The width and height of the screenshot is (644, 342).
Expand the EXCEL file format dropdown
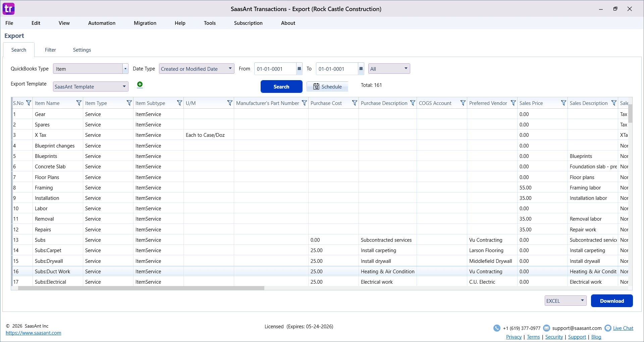(582, 301)
